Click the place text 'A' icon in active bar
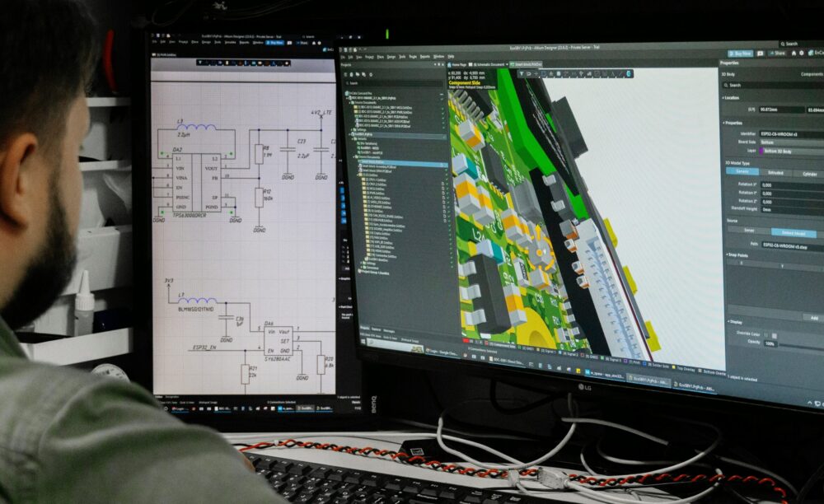 pos(613,74)
